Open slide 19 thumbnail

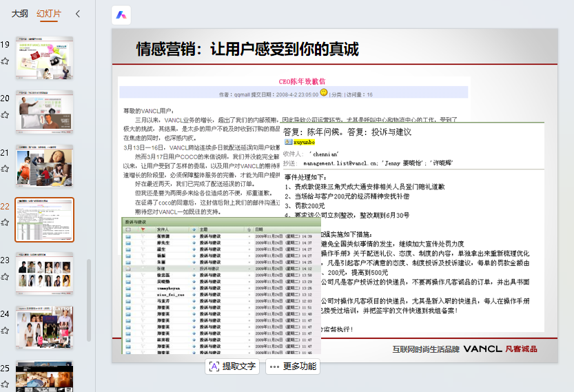tap(44, 58)
